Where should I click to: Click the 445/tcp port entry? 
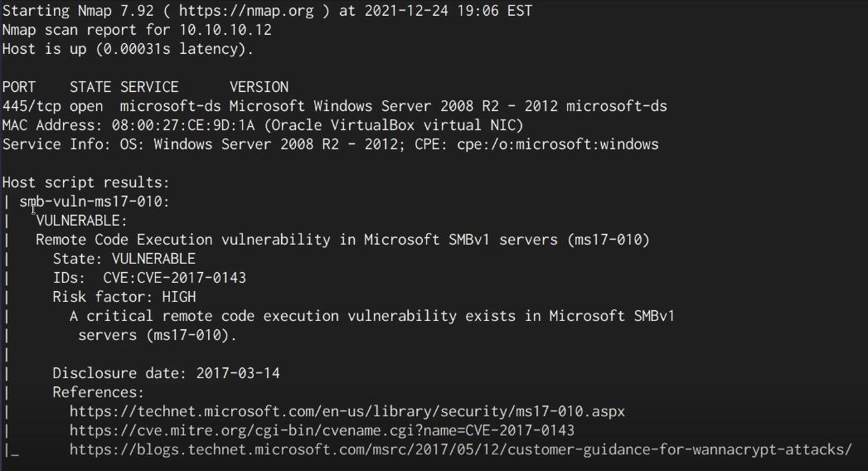(x=30, y=106)
